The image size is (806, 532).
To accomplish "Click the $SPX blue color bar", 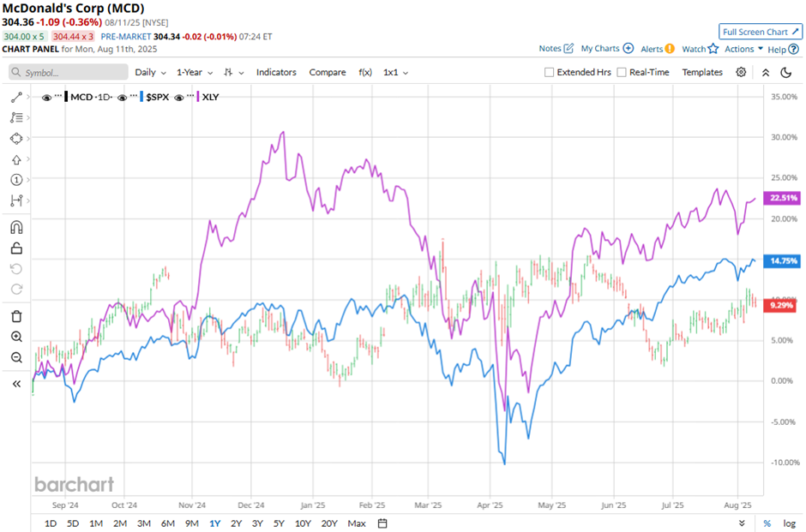I will (141, 97).
